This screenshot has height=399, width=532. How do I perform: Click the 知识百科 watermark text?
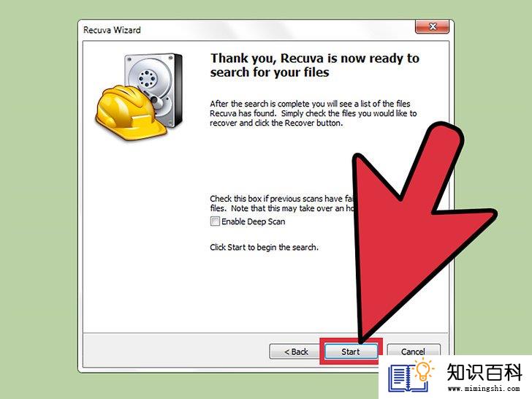(484, 372)
